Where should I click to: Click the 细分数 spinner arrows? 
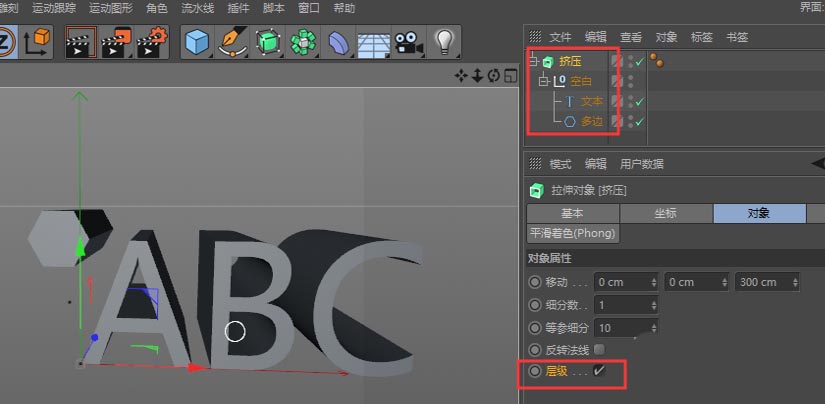pyautogui.click(x=654, y=304)
